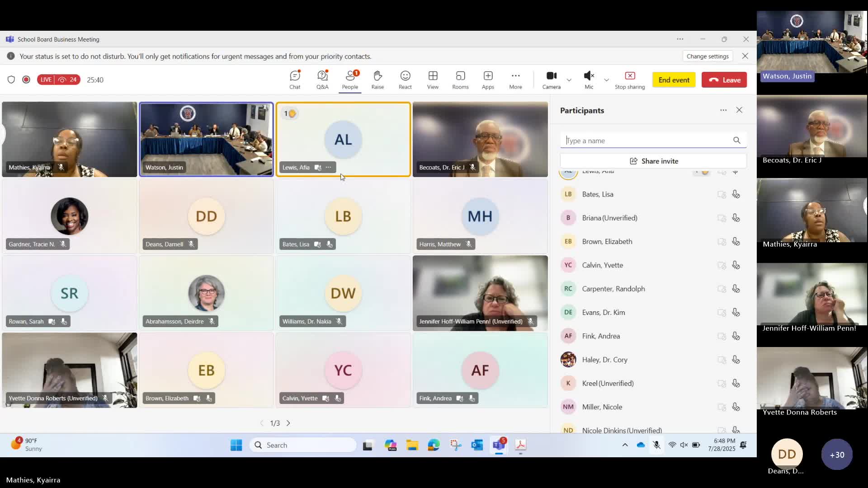868x488 pixels.
Task: Toggle mic for Bates, Lisa in list
Action: coord(736,194)
